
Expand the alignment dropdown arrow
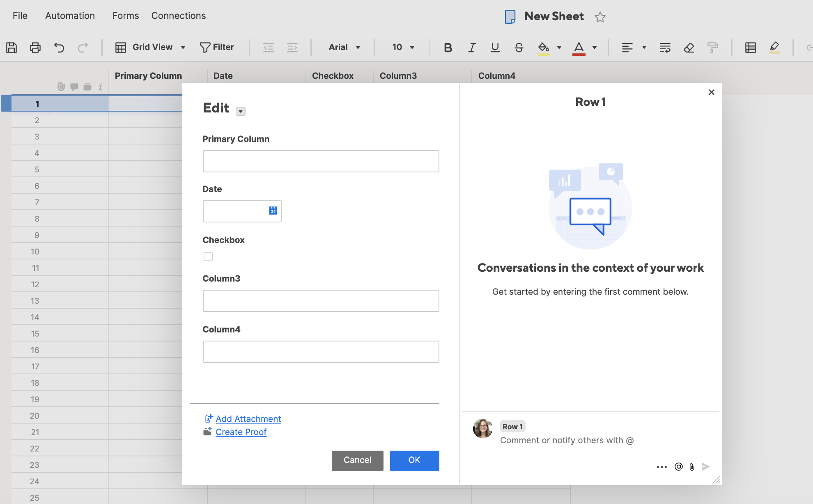(644, 48)
